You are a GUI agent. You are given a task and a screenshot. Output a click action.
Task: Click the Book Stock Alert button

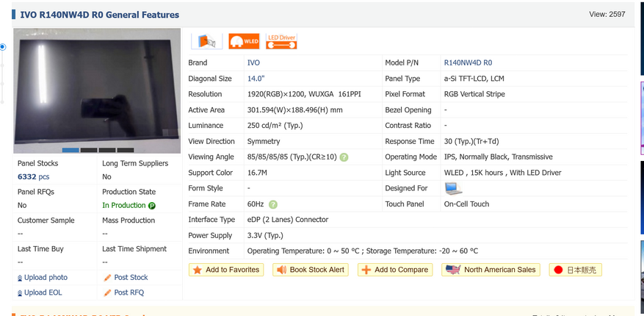coord(310,270)
